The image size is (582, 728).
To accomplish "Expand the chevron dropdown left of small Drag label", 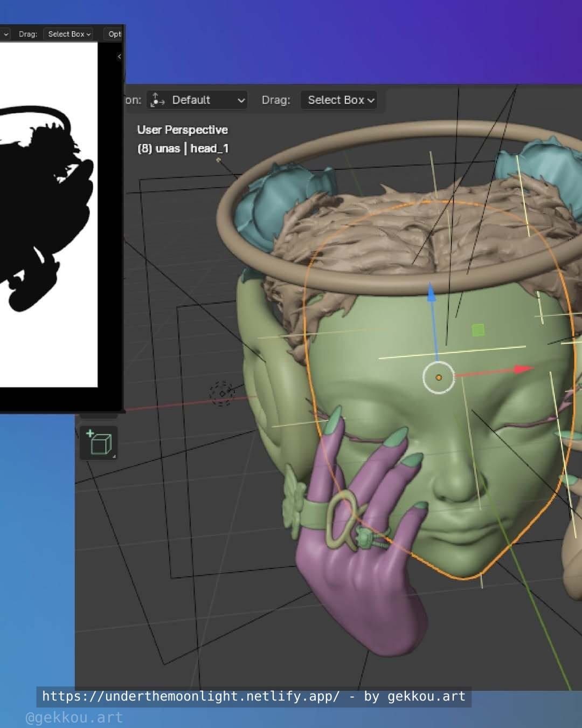I will [6, 34].
